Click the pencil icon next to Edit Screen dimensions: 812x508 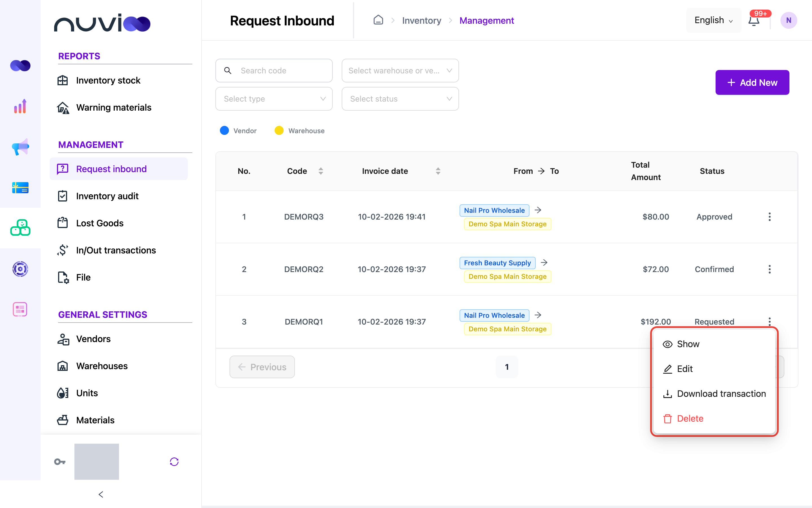667,369
